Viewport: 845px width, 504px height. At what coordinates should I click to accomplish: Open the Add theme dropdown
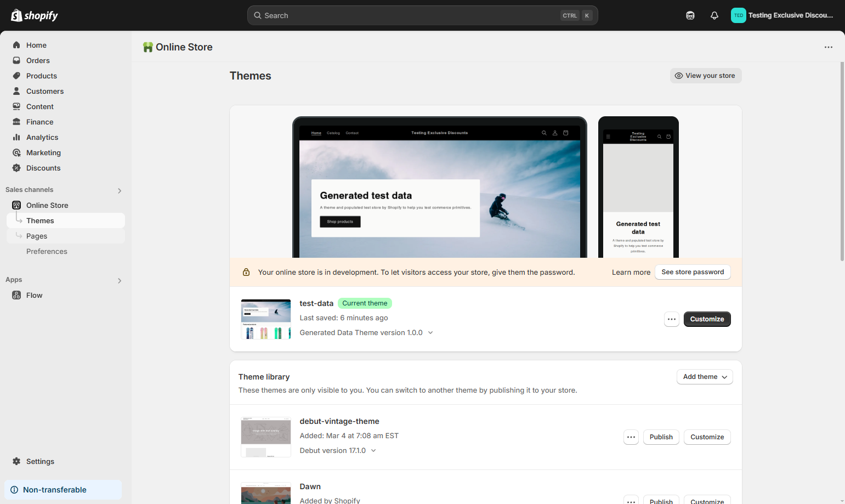(705, 377)
